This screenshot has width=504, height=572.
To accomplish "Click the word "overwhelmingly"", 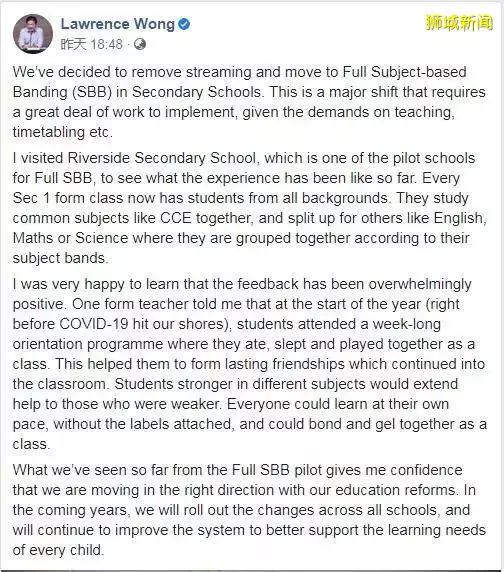I will (420, 285).
